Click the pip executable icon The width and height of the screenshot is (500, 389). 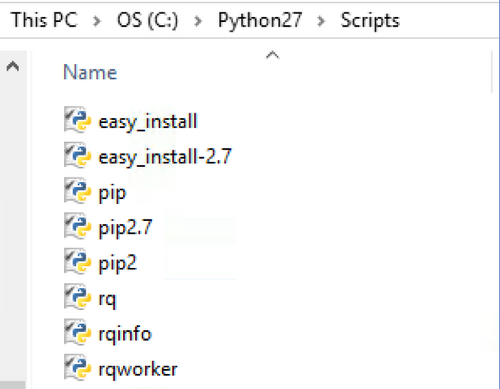point(77,191)
